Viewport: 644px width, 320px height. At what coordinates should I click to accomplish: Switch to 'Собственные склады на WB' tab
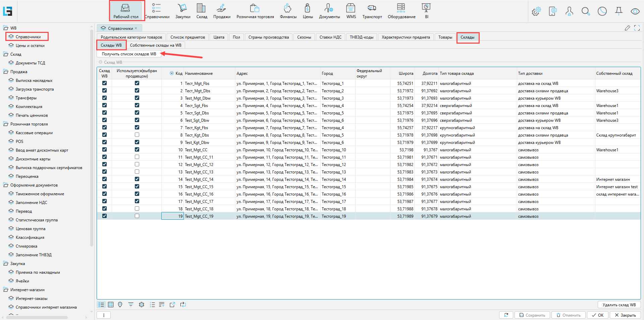(155, 45)
